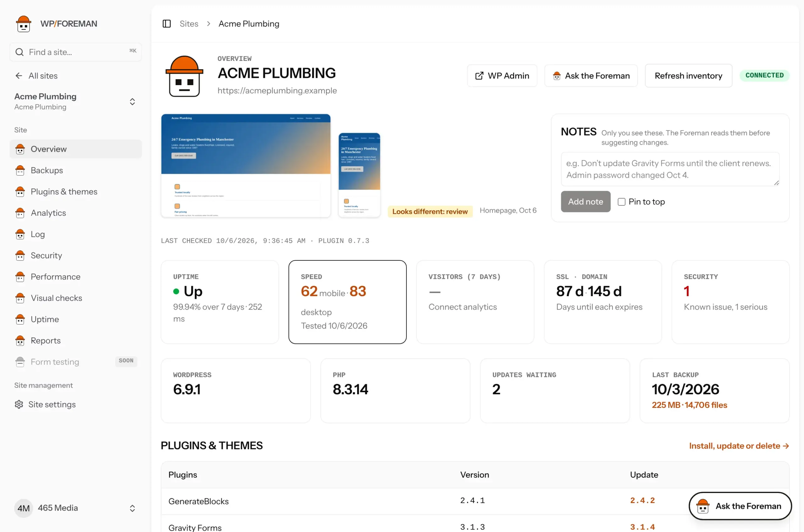Click the GenerateBlocks update version 2.4.2
804x532 pixels.
tap(643, 501)
